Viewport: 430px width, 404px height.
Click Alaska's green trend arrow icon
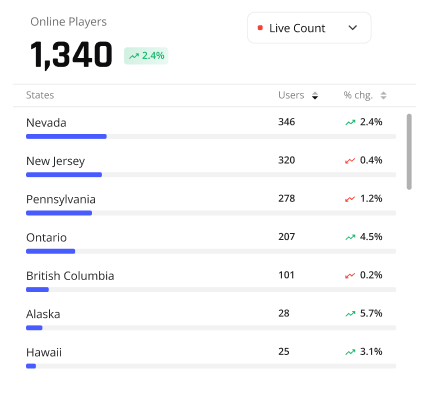[350, 314]
